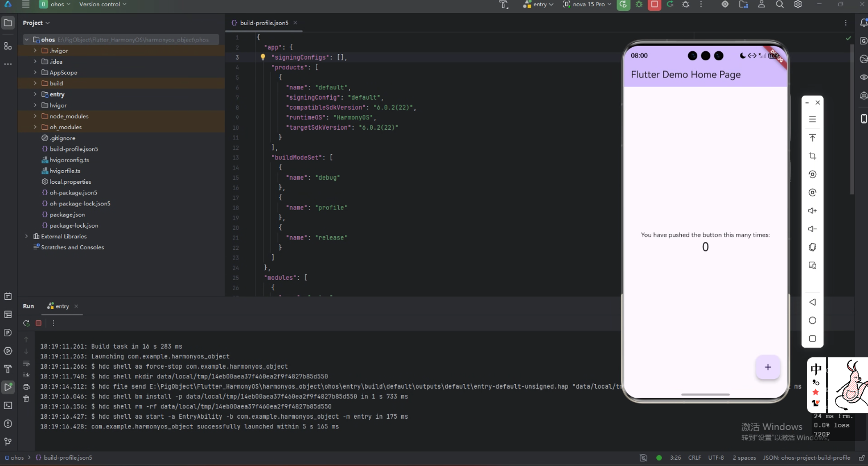Image resolution: width=868 pixels, height=466 pixels.
Task: Open Project Structure folder icon
Action: (x=743, y=5)
